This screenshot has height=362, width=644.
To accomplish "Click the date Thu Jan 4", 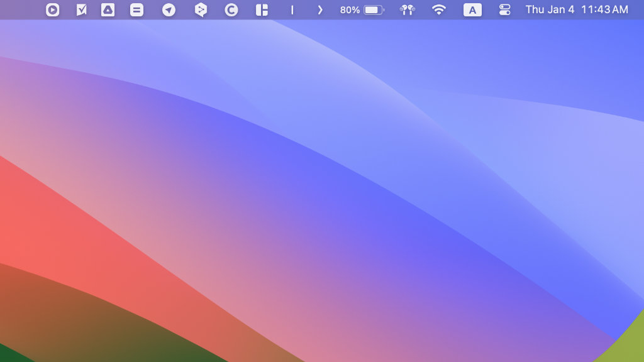I will pos(550,10).
